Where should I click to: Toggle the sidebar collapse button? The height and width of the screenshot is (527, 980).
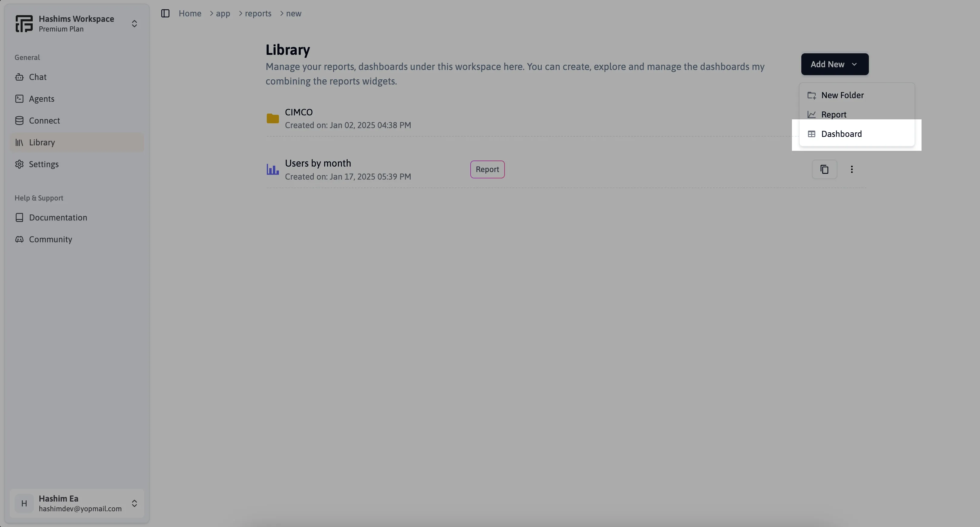pos(165,13)
